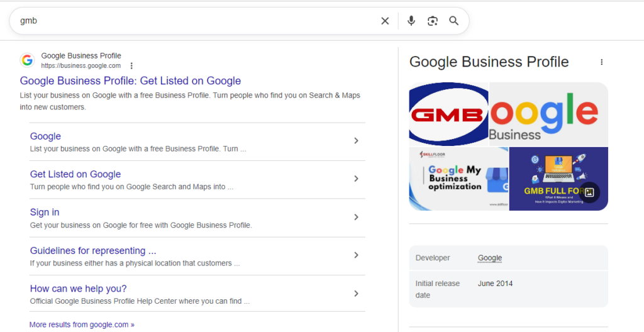Clear the search box with X icon

click(385, 21)
